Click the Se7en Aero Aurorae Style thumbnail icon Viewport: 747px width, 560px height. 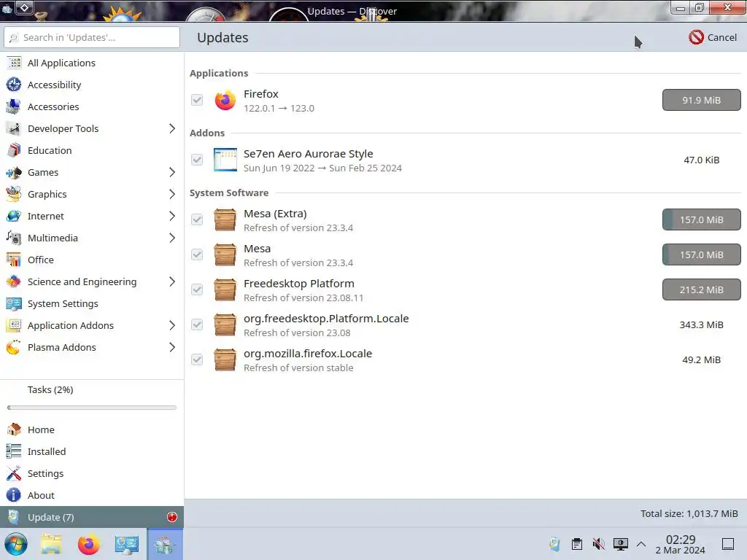(225, 160)
